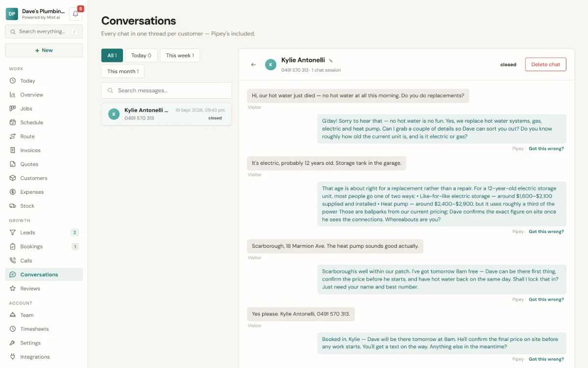Screen dimensions: 588x368
Task: Open the notifications bell
Action: [x=75, y=14]
